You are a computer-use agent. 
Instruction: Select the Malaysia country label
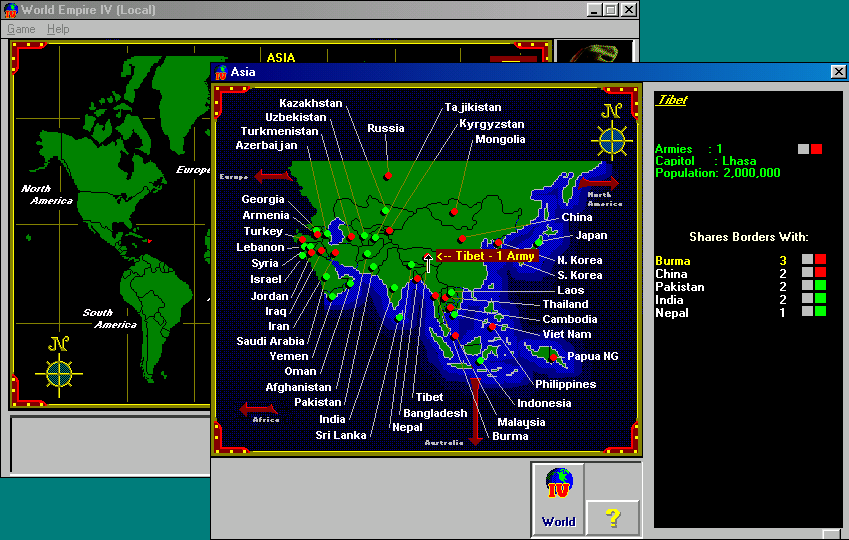[x=521, y=422]
